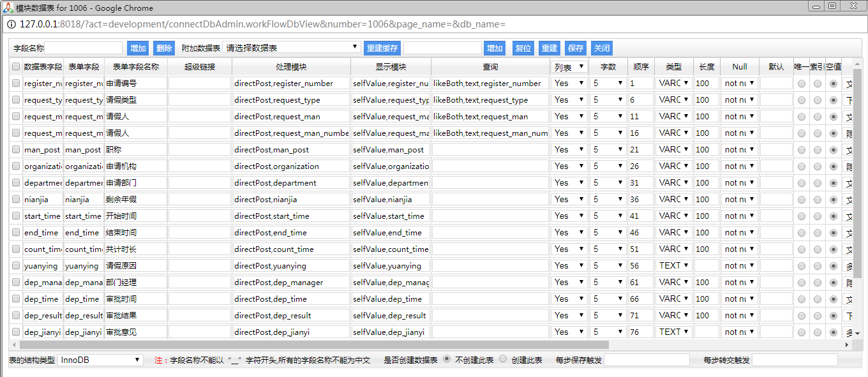Click the vertical scrollbar down arrow
The height and width of the screenshot is (377, 868).
pos(857,333)
